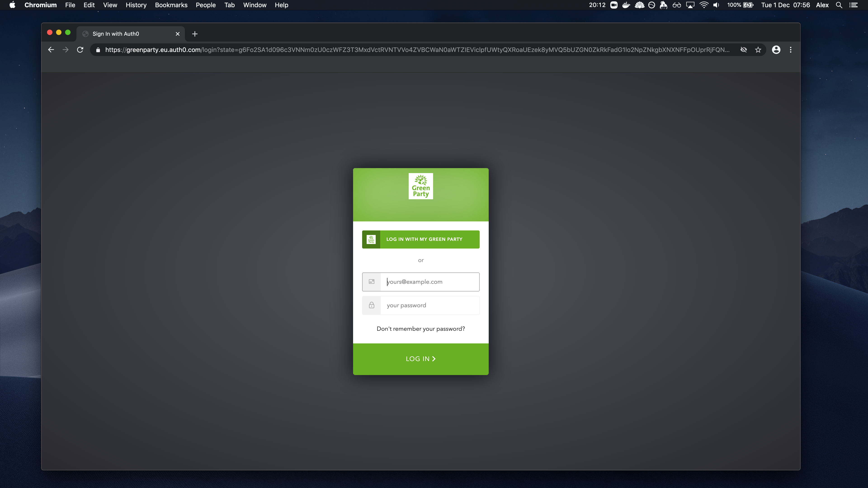Bookmark this page with the star icon
This screenshot has width=868, height=488.
click(758, 50)
